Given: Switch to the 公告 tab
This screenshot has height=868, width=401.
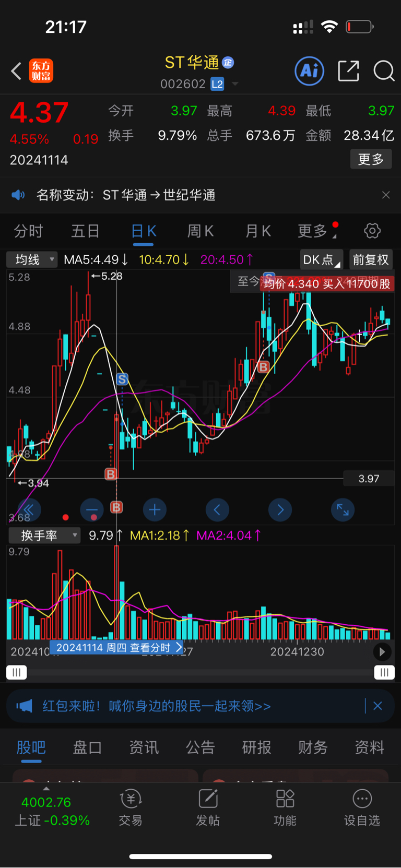Looking at the screenshot, I should pyautogui.click(x=200, y=747).
